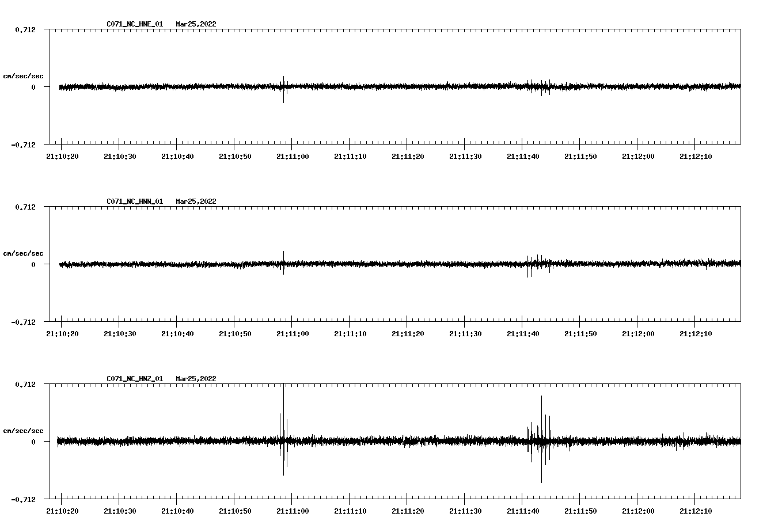Click the tallest HNZ spike before 21:11:00

pyautogui.click(x=283, y=429)
